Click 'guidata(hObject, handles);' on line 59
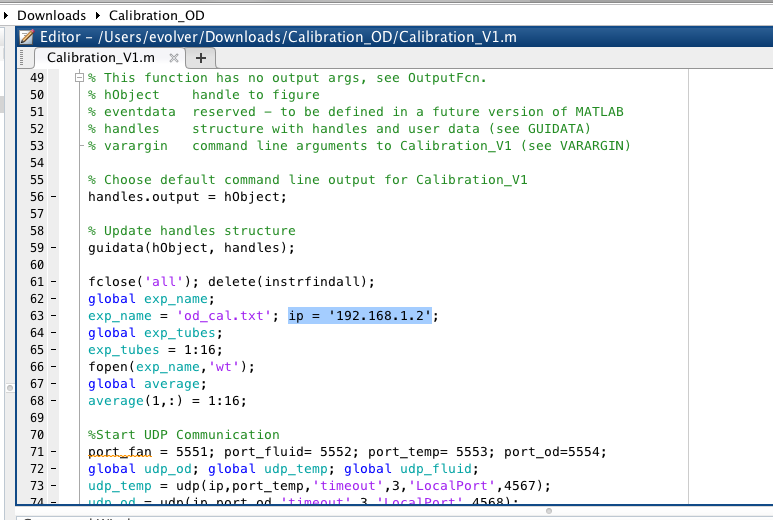The width and height of the screenshot is (773, 520). pos(191,247)
